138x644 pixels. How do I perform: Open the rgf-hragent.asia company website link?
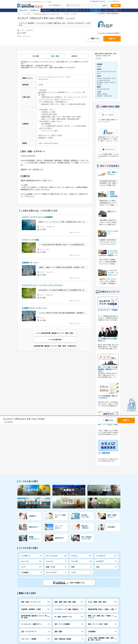[106, 72]
